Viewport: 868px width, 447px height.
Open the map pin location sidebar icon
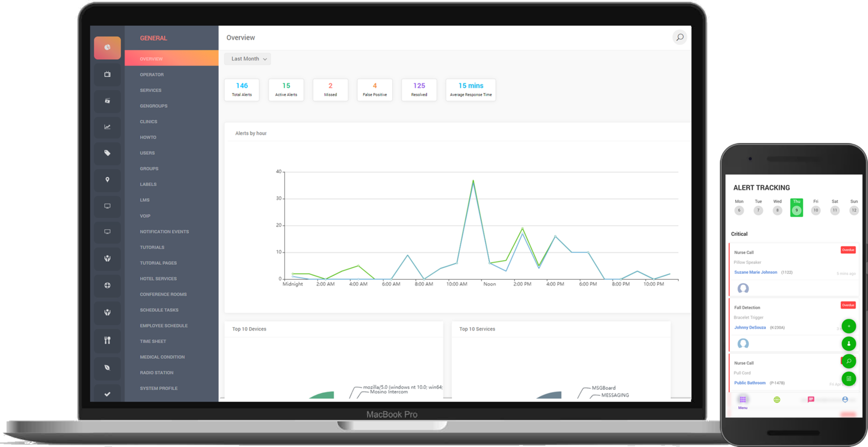107,180
